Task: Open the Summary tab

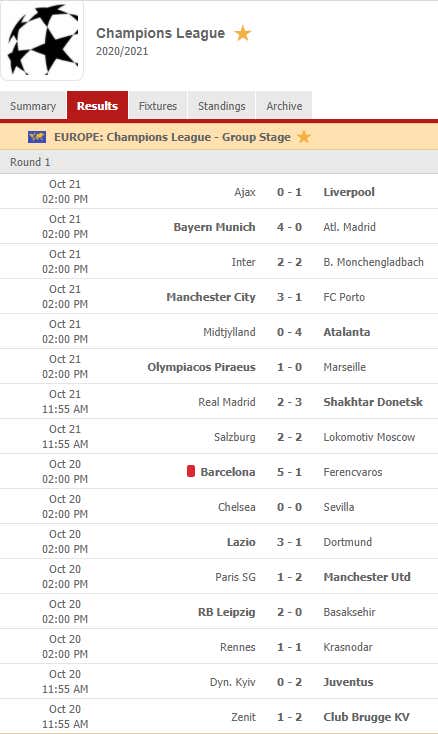Action: coord(33,106)
